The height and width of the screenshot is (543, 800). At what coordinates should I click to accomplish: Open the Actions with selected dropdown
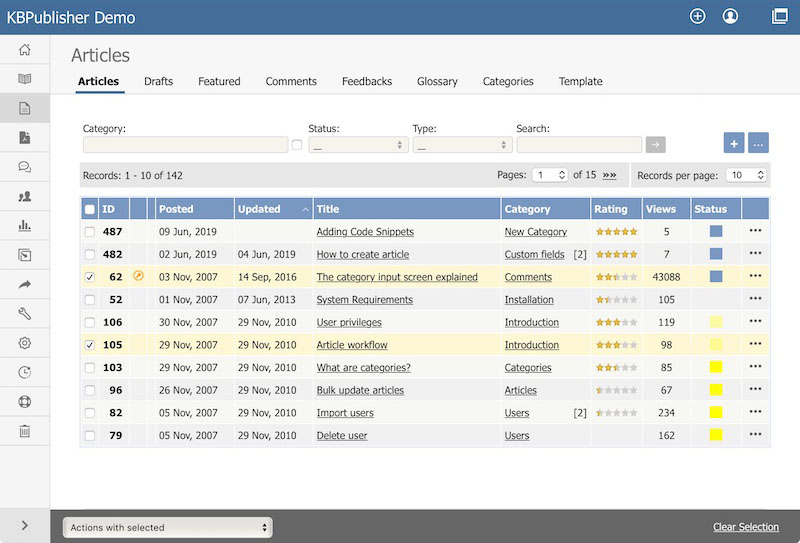(x=167, y=527)
